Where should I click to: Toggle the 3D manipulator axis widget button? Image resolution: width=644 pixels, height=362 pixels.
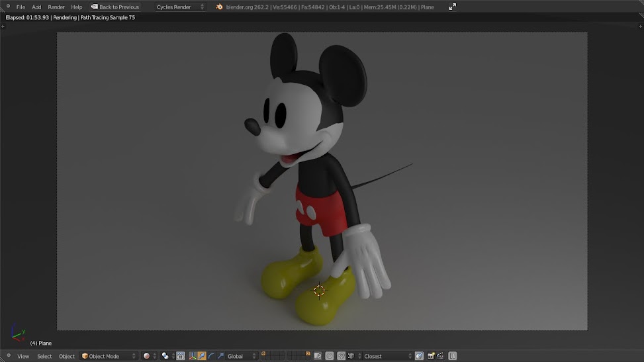tap(193, 356)
